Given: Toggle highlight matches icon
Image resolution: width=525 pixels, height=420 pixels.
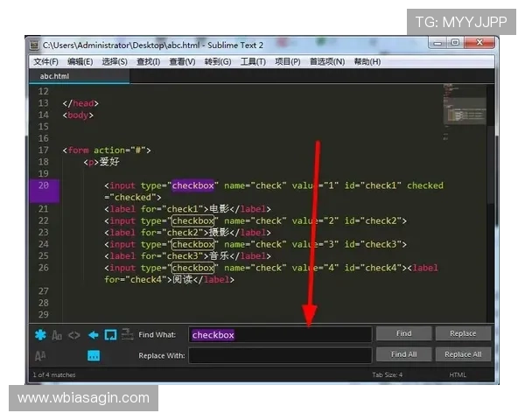Looking at the screenshot, I should coord(94,355).
